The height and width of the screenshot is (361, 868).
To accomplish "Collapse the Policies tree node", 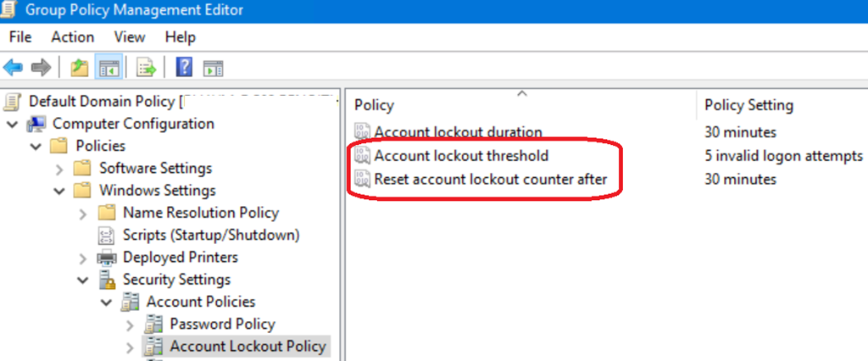I will [x=36, y=146].
